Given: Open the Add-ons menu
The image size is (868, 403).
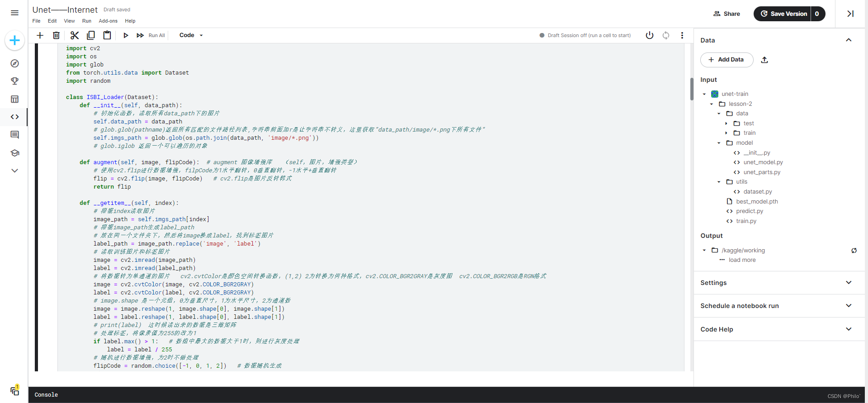Looking at the screenshot, I should pyautogui.click(x=108, y=21).
